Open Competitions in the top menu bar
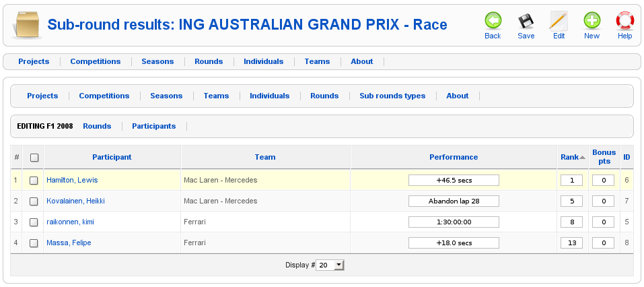The image size is (644, 287). click(x=96, y=61)
